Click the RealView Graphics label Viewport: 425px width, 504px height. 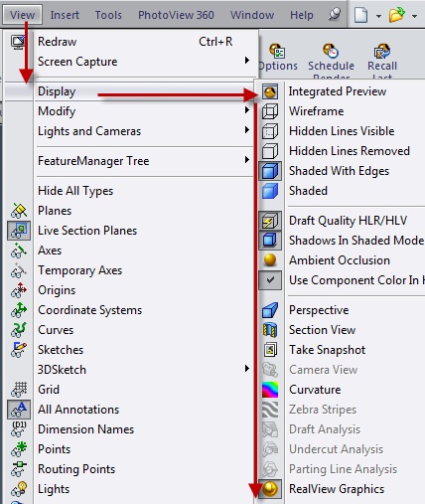(x=337, y=489)
